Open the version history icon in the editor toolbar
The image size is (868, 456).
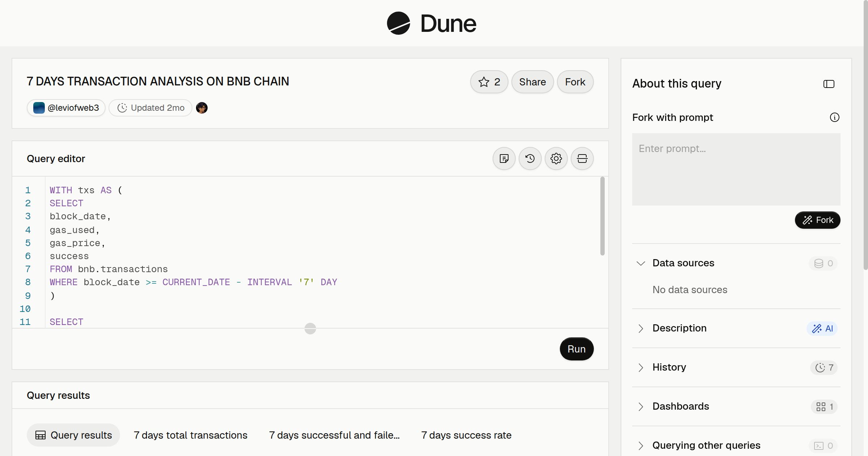[x=530, y=159]
